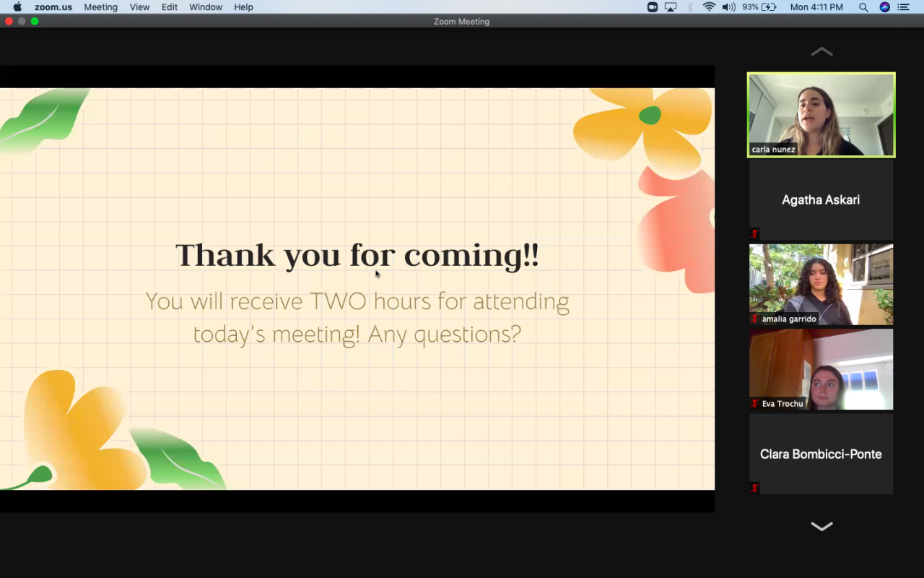
Task: Open the AirPlay display menu icon
Action: pos(671,7)
